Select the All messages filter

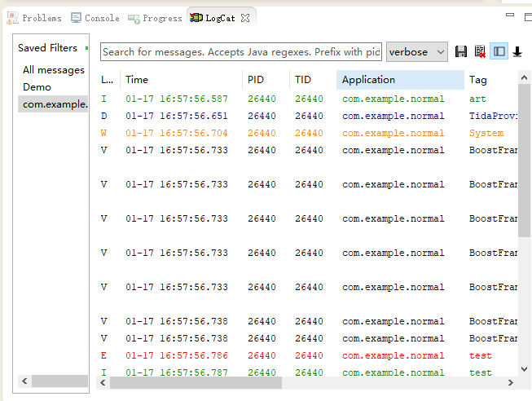[x=54, y=70]
